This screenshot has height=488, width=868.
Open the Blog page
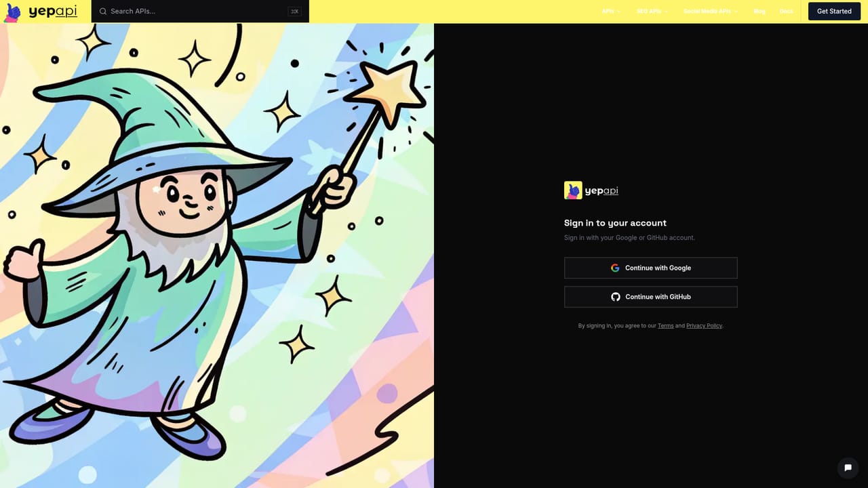[759, 12]
